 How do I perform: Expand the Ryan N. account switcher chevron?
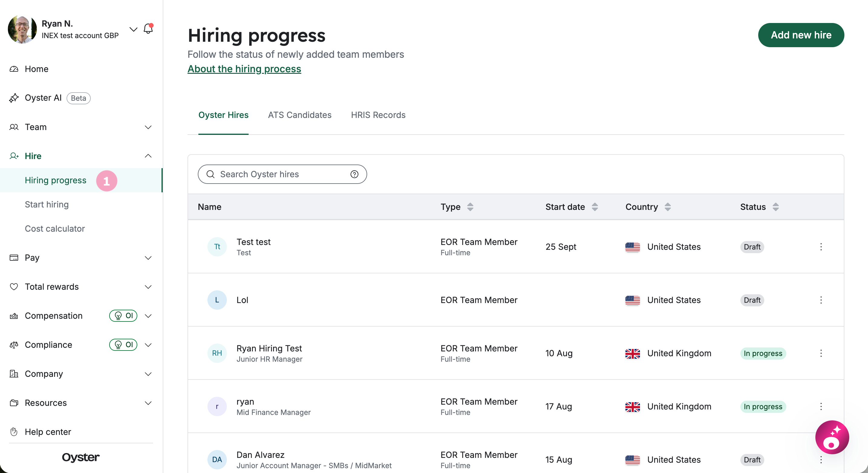133,29
